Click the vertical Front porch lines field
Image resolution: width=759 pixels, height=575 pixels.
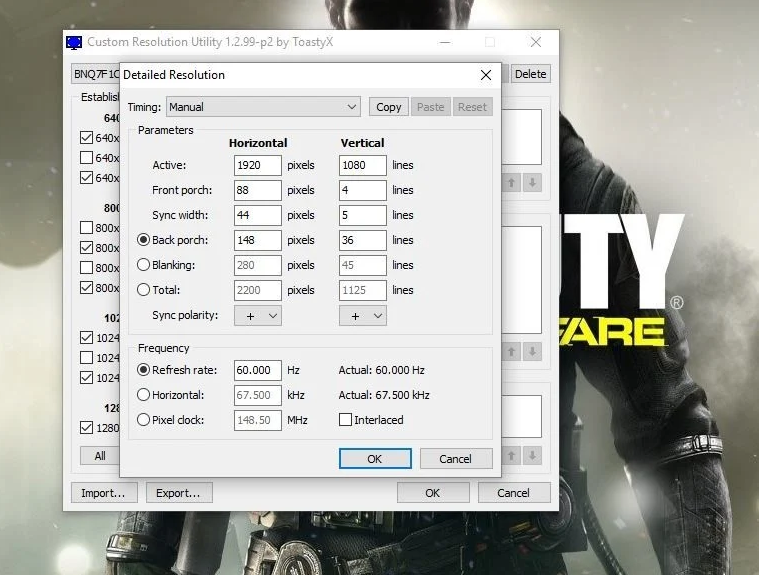(x=362, y=190)
